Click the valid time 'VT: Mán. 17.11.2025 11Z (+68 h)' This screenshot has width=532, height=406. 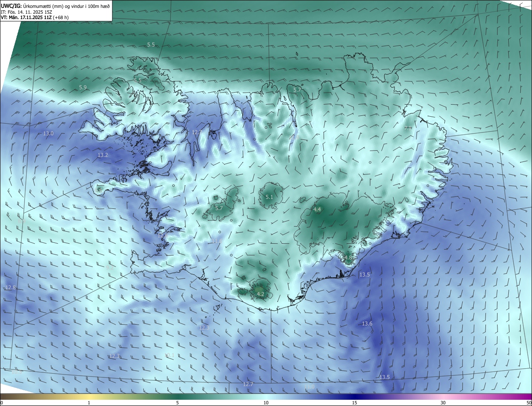click(35, 17)
